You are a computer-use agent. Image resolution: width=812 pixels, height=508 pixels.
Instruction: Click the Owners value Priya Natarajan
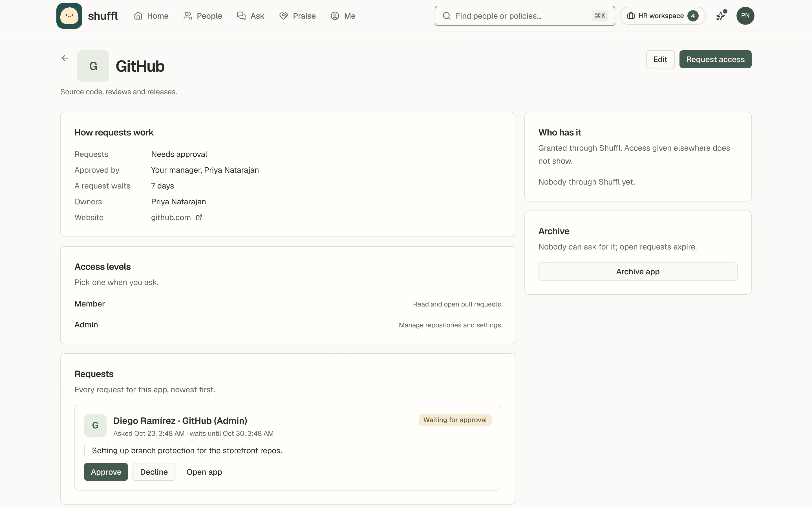tap(178, 202)
